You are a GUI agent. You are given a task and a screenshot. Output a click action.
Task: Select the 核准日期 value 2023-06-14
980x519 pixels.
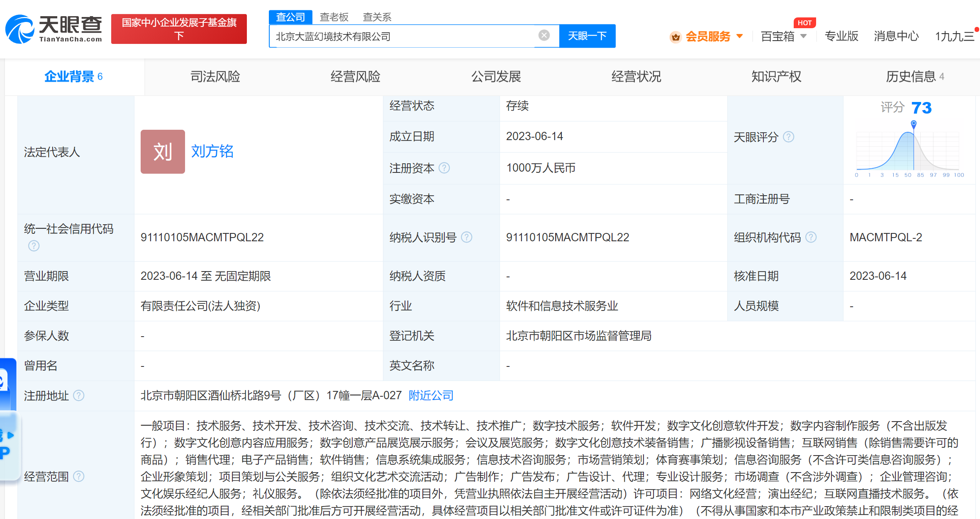878,276
